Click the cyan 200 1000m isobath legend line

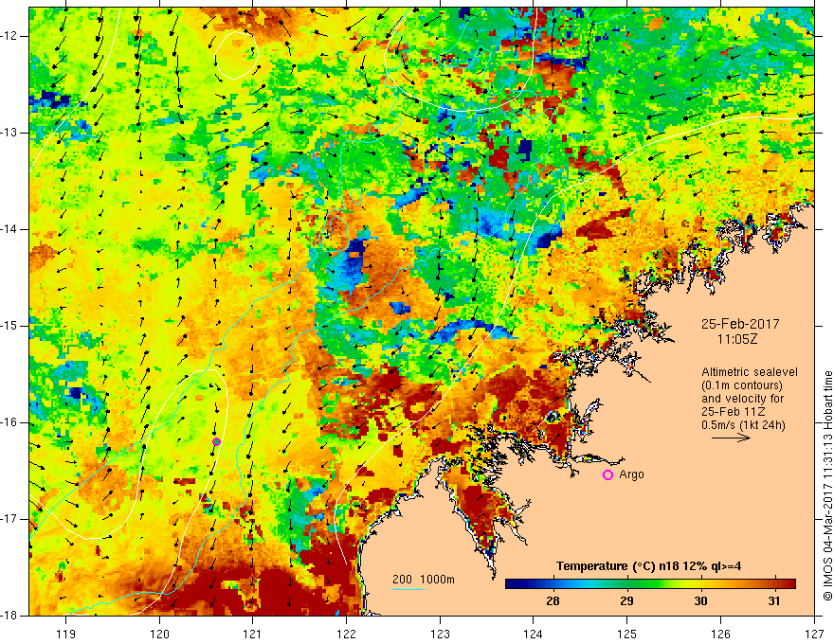408,590
